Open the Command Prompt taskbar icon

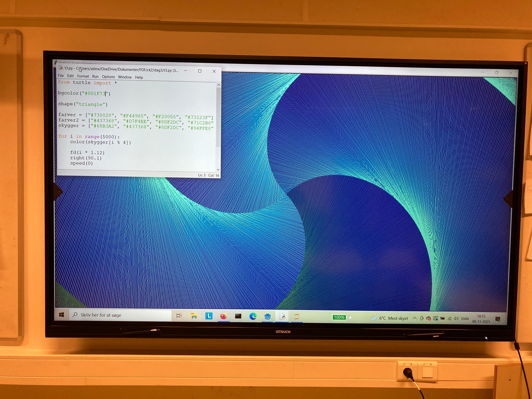pos(238,316)
